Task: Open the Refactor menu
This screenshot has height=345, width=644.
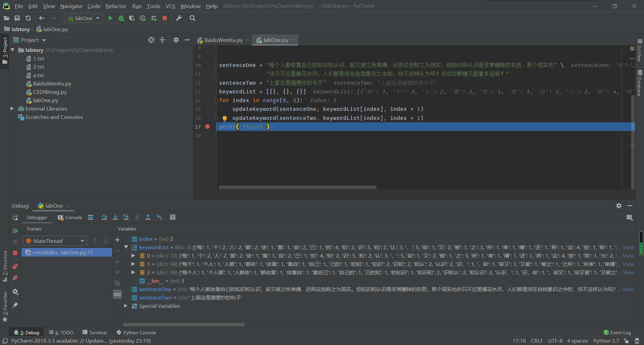Action: point(116,6)
